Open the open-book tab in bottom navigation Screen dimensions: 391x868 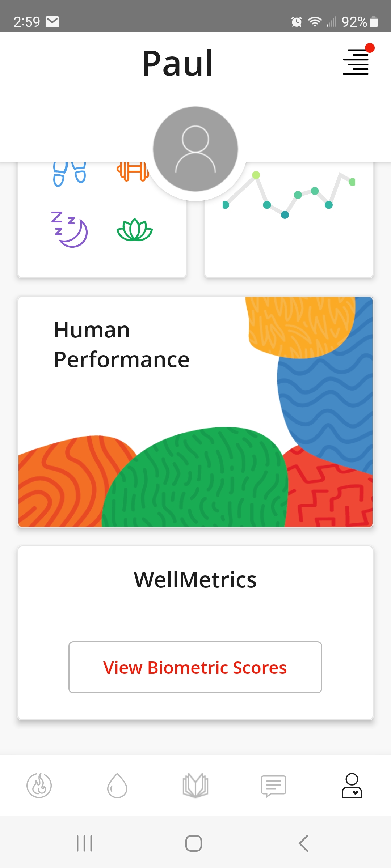[195, 785]
